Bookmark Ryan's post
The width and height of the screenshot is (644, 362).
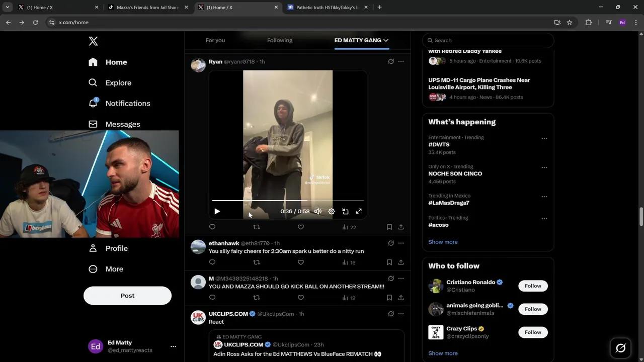(x=389, y=227)
